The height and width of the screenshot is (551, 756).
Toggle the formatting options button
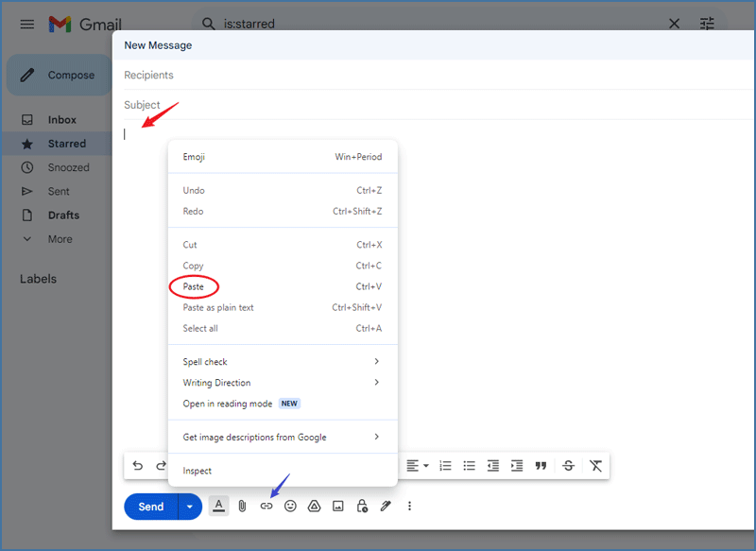[x=219, y=507]
